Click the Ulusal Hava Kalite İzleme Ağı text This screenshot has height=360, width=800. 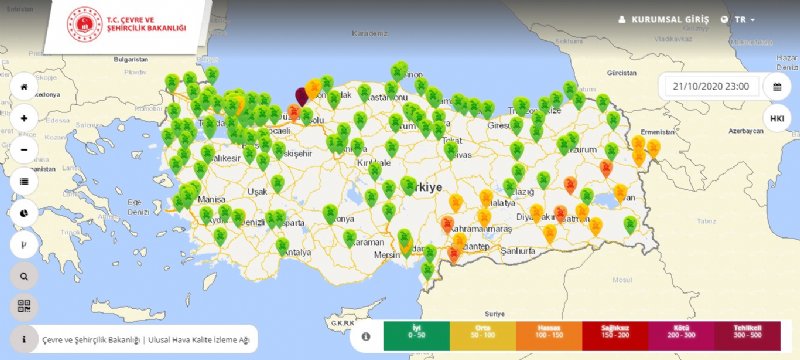pos(199,340)
